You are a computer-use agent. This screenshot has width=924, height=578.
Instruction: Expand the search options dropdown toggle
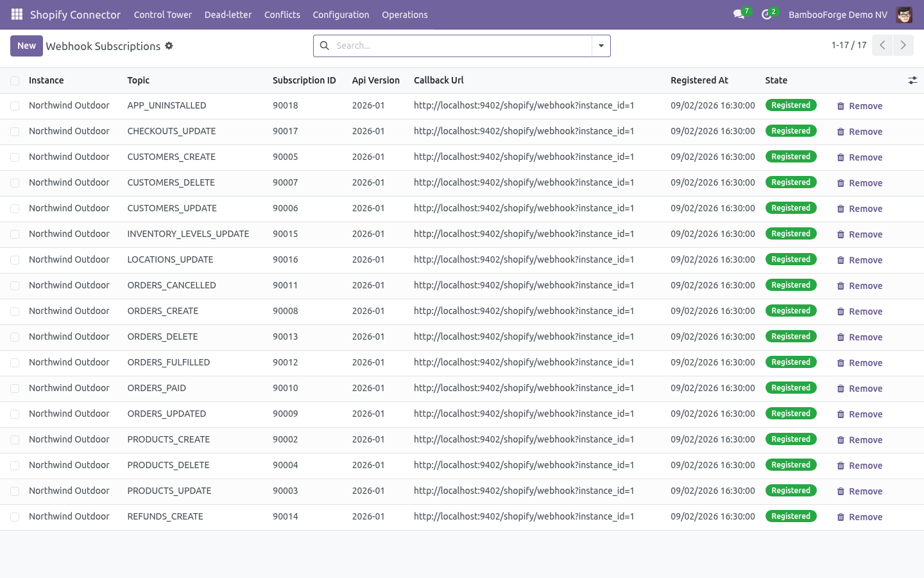(601, 46)
